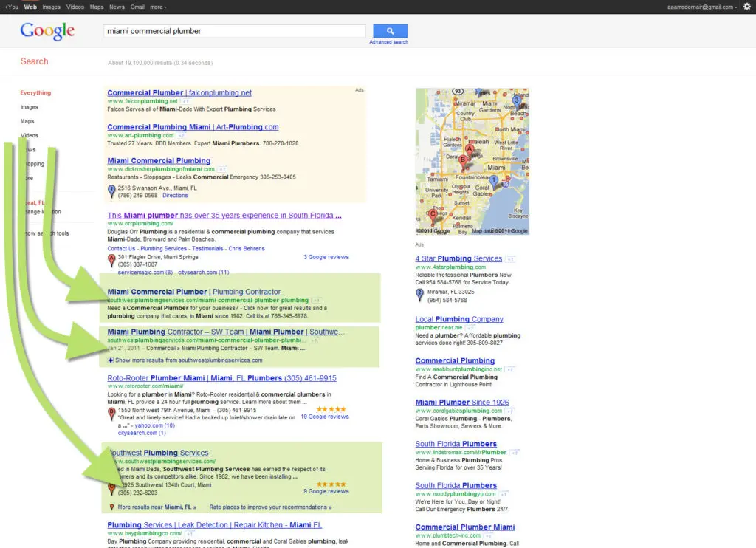
Task: Click the star rating for Roto-Rooter
Action: pyautogui.click(x=331, y=409)
